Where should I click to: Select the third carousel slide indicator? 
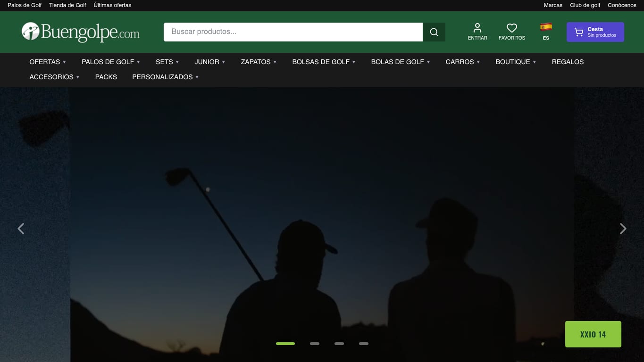point(339,344)
